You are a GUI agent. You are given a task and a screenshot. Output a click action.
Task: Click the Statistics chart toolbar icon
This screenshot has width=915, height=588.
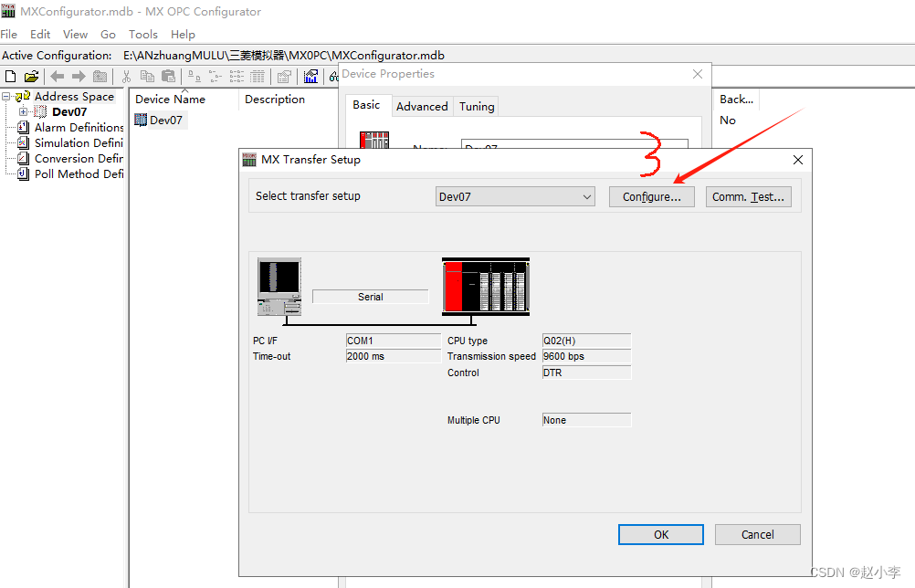[311, 77]
